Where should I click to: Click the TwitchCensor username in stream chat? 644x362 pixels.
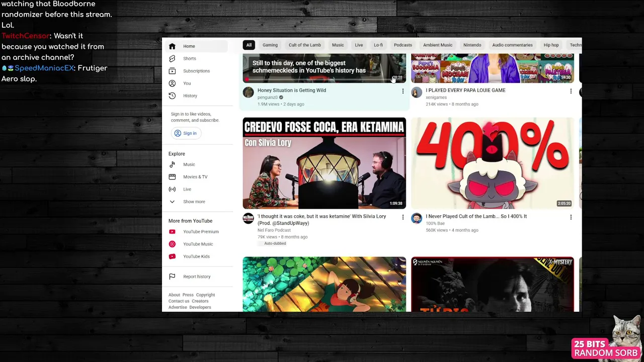point(26,36)
